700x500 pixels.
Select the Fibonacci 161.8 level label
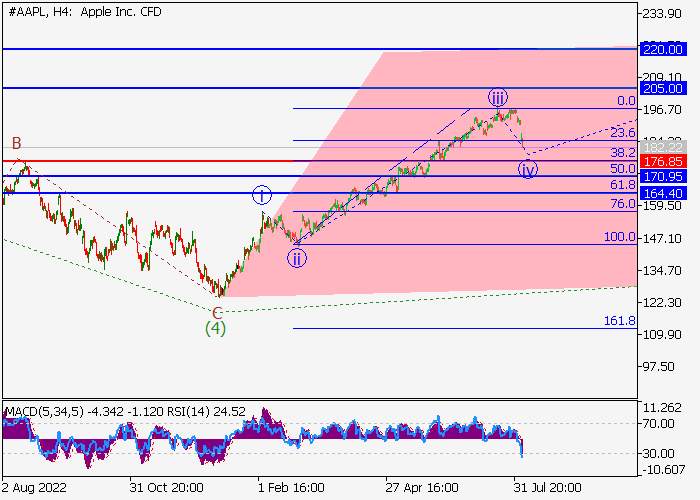click(619, 321)
